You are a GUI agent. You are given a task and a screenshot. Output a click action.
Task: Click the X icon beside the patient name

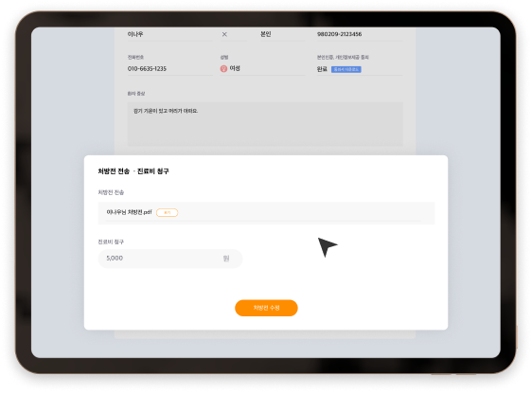coord(224,34)
